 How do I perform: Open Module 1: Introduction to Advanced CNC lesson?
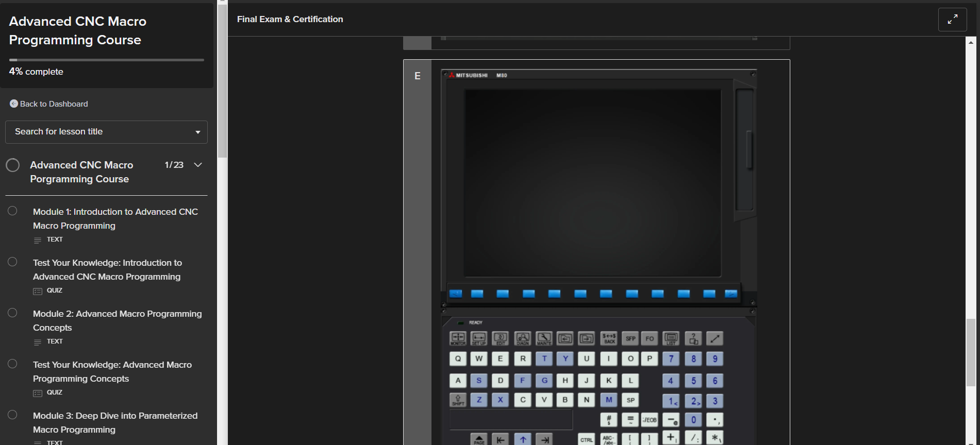point(115,218)
